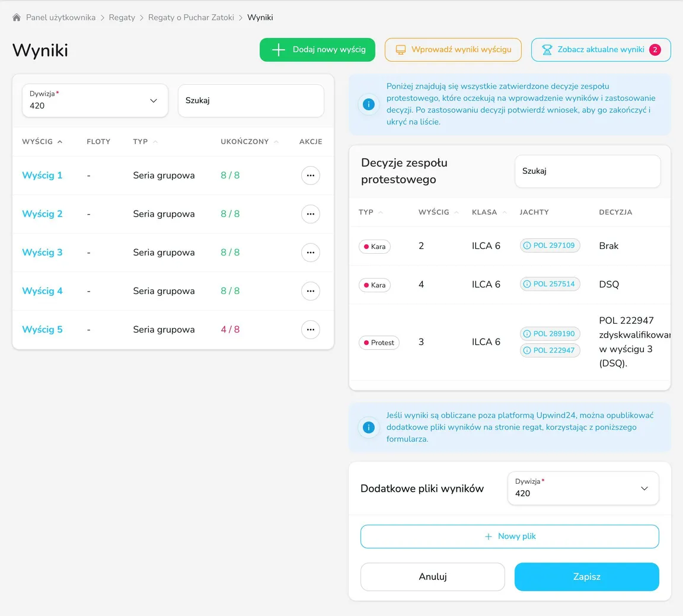683x616 pixels.
Task: View Wyścig 3 race link
Action: 42,253
